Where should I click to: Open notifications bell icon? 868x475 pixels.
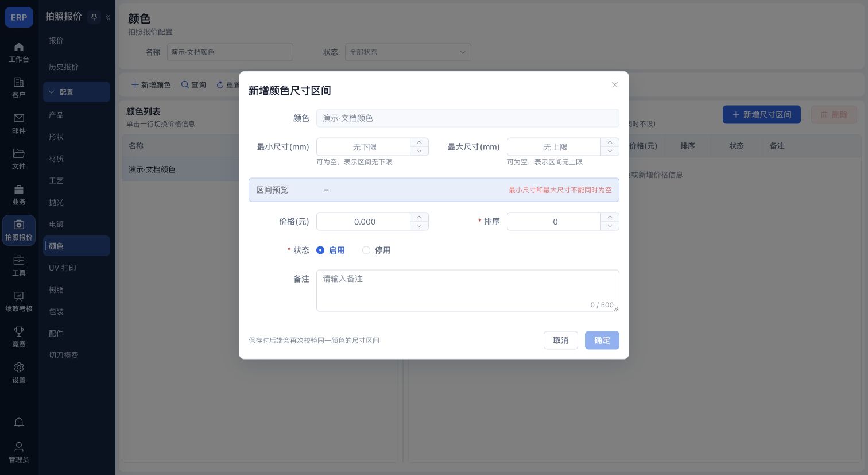19,423
